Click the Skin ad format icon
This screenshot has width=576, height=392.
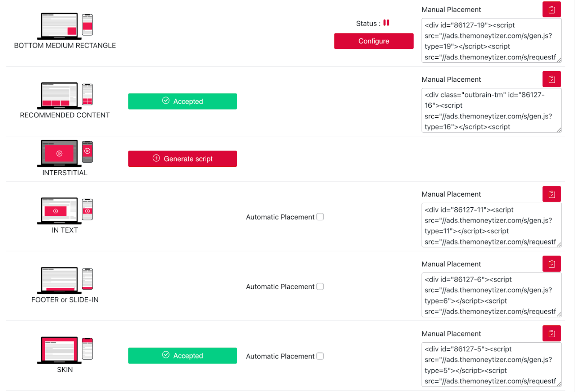pos(65,350)
